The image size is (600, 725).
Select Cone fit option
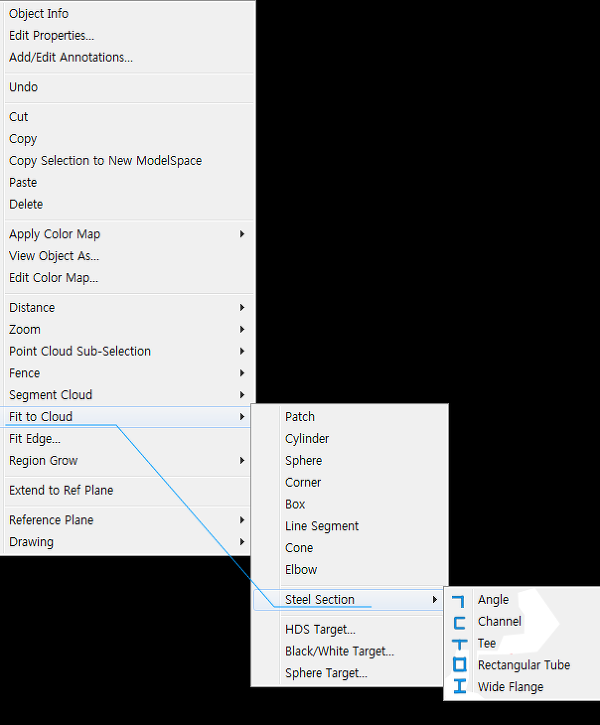click(x=299, y=547)
